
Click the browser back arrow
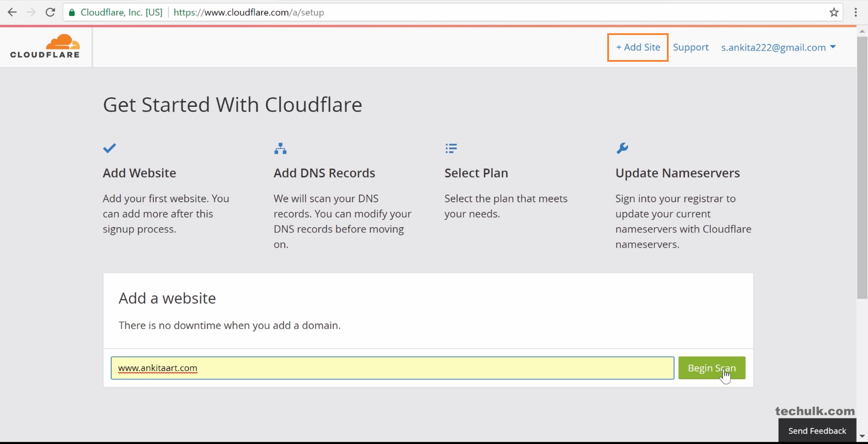pyautogui.click(x=12, y=13)
